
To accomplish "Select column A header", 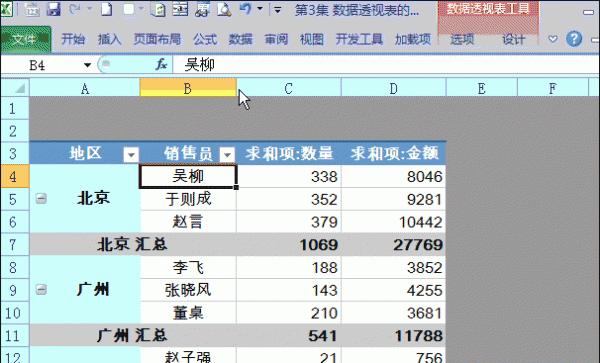I will pyautogui.click(x=85, y=88).
